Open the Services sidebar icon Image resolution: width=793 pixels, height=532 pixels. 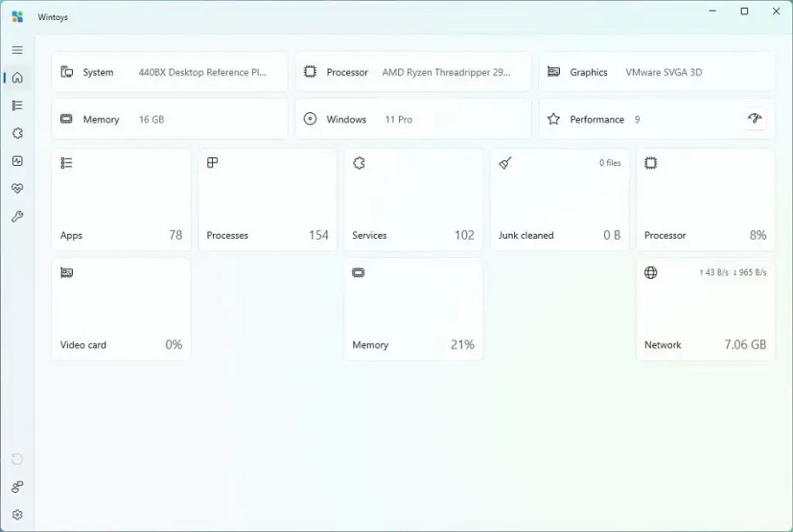pos(17,133)
